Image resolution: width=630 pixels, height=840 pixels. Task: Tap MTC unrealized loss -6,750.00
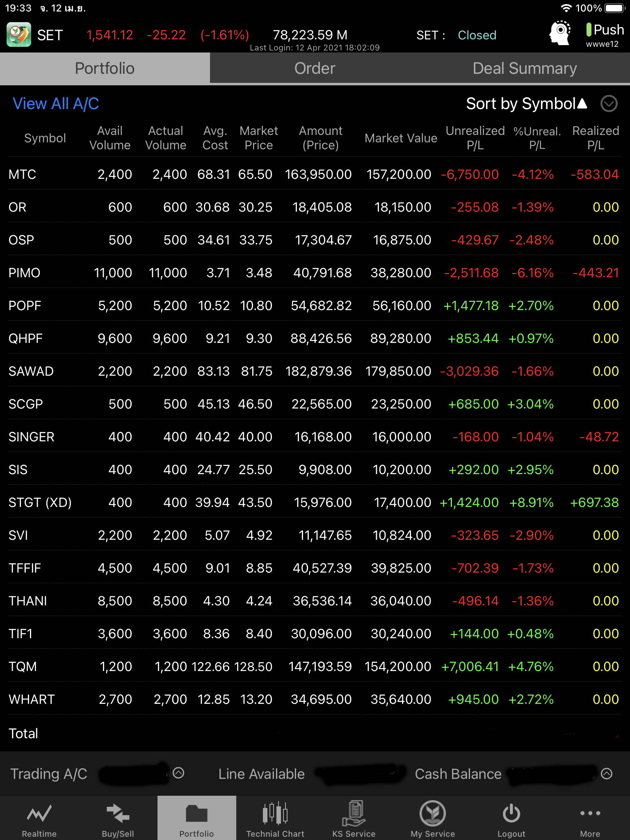470,174
